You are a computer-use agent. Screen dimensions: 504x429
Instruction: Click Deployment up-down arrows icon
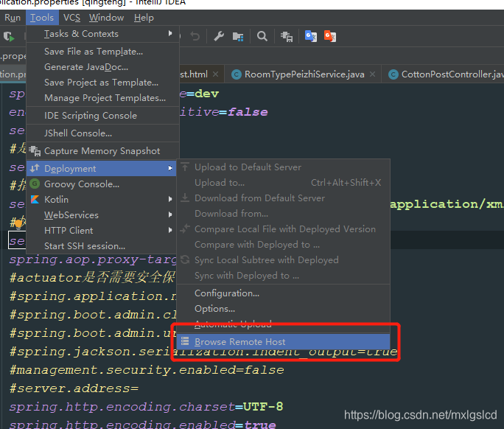(35, 168)
